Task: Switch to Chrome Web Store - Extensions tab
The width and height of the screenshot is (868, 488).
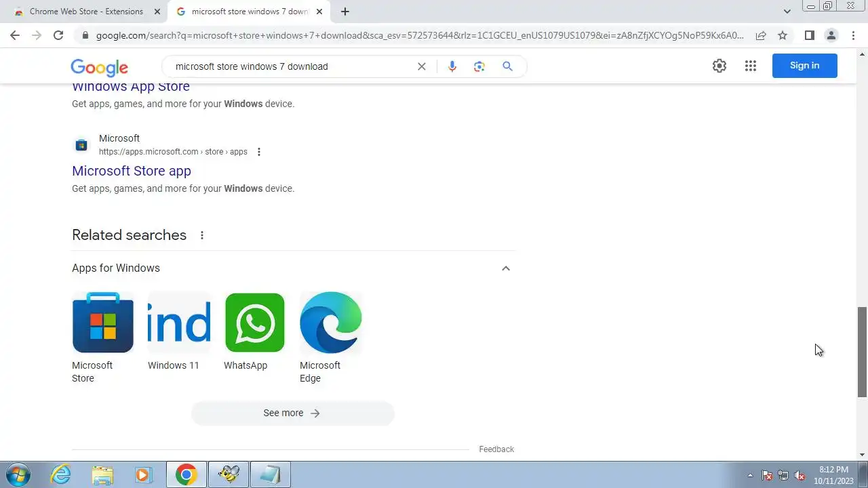Action: pyautogui.click(x=85, y=12)
